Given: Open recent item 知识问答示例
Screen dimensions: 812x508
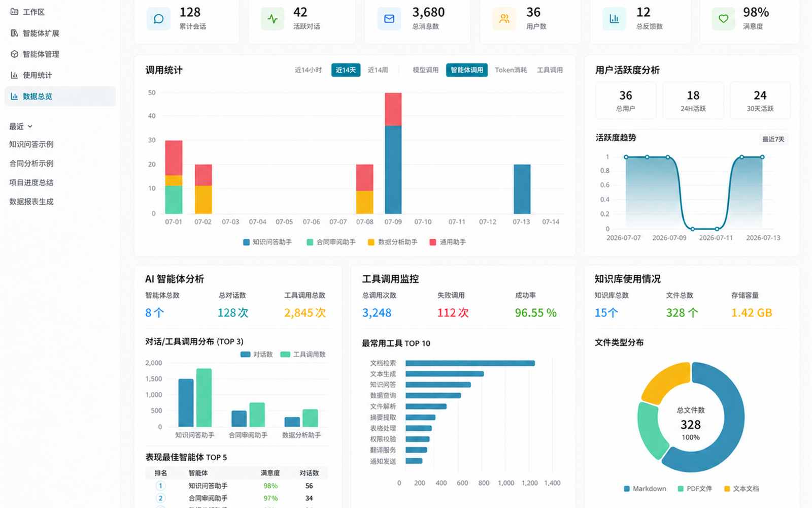Looking at the screenshot, I should 31,144.
